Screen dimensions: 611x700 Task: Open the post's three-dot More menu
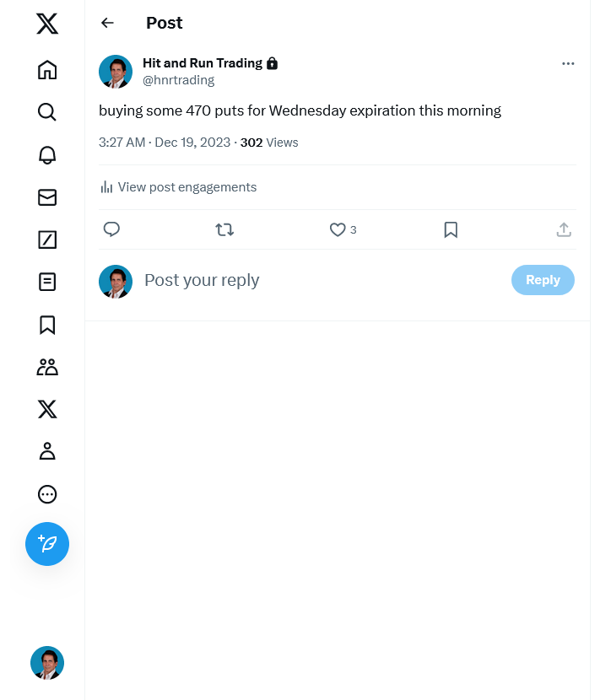click(568, 63)
